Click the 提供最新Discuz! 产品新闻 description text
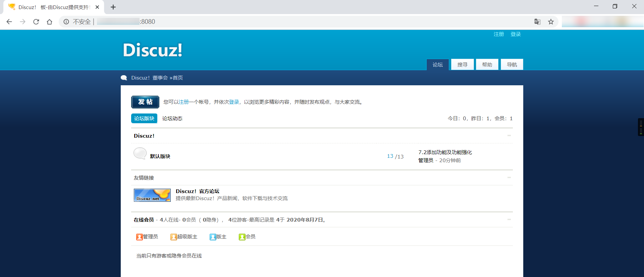 coord(232,198)
